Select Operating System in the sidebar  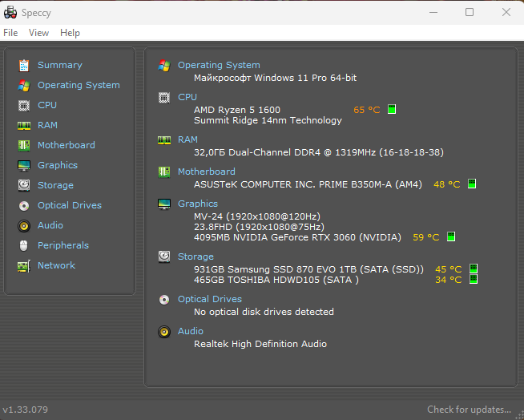[79, 85]
